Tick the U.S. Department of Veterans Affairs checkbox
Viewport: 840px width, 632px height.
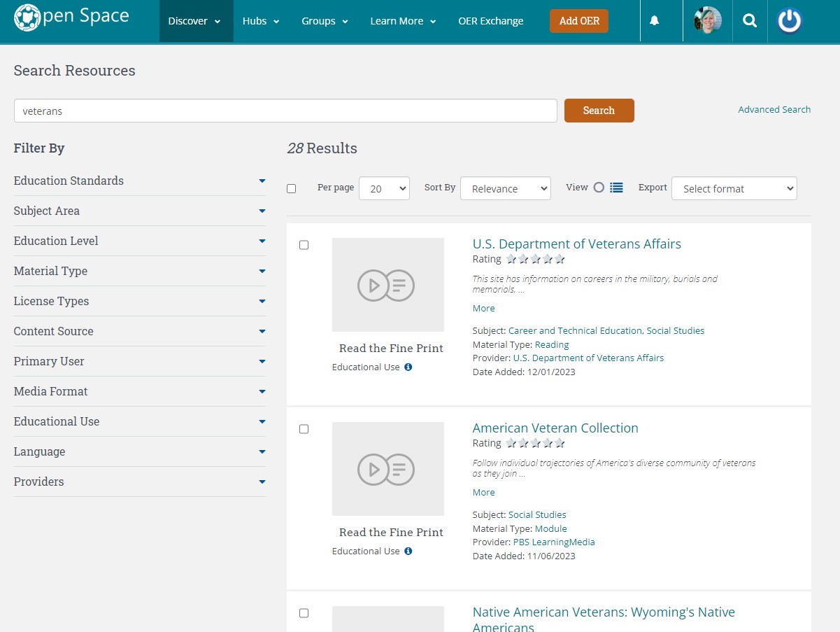click(304, 245)
